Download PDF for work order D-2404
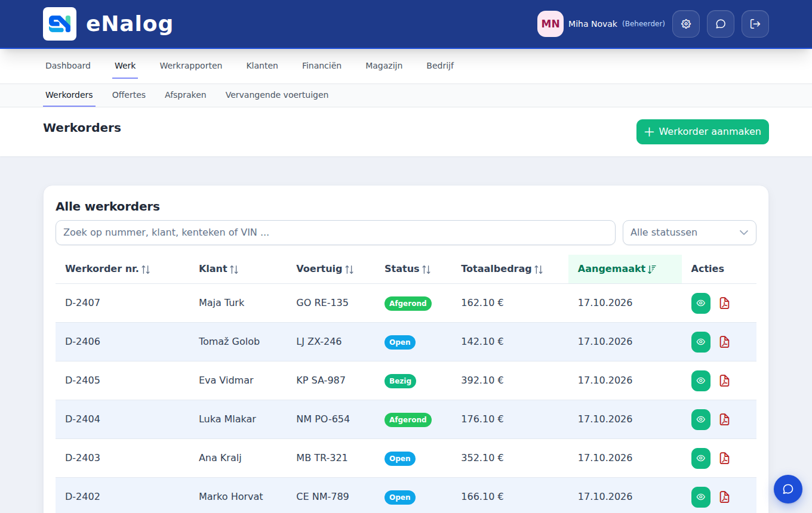The height and width of the screenshot is (513, 812). (724, 419)
